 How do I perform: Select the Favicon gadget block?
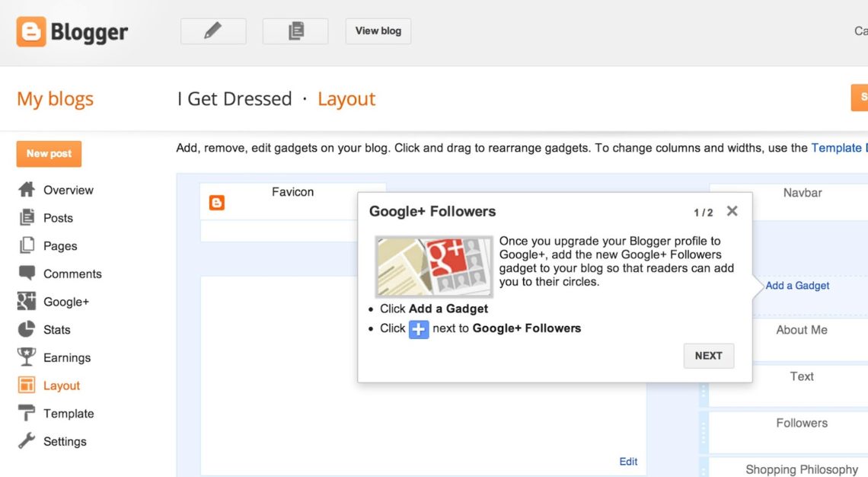point(292,202)
